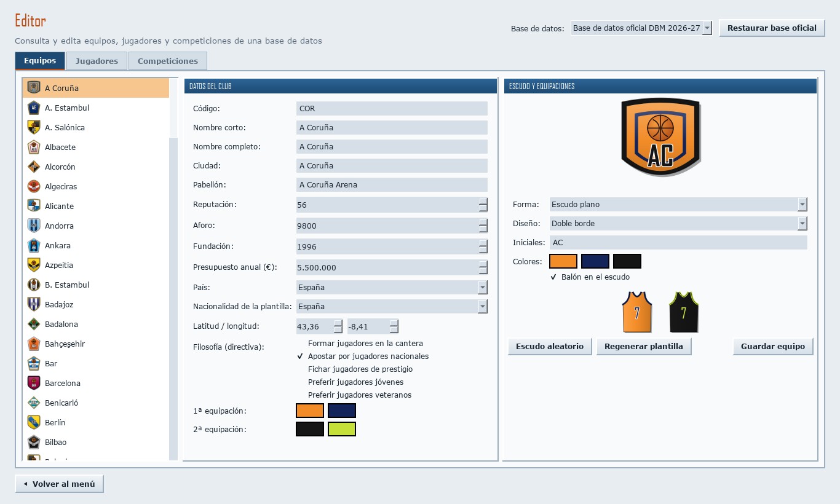Select the A Coruña team crest icon

point(34,88)
